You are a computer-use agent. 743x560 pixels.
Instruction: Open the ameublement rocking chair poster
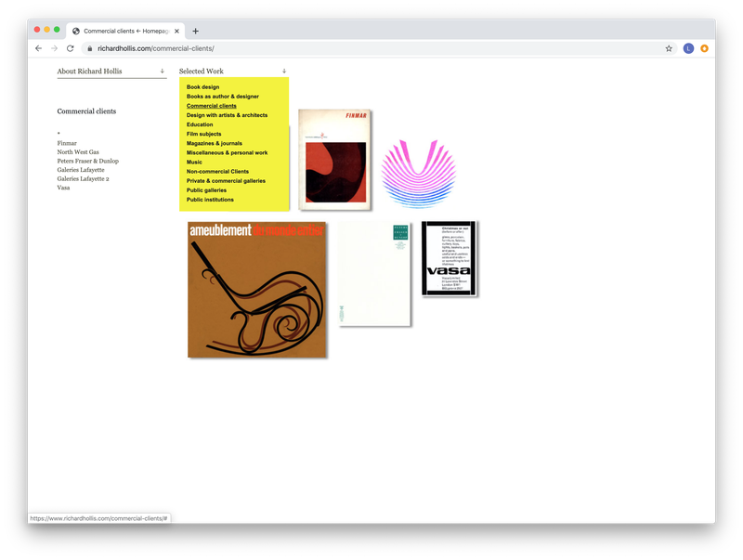257,290
